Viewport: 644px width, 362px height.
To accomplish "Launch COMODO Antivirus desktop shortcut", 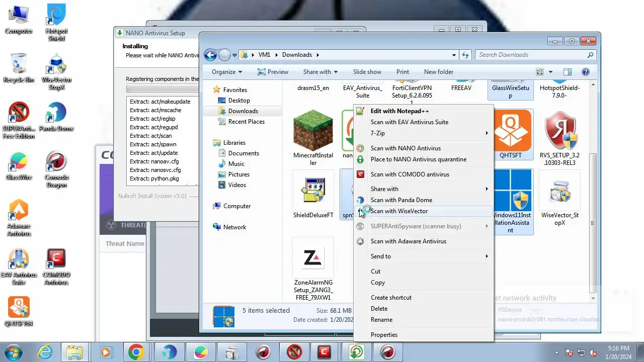I will tap(56, 267).
